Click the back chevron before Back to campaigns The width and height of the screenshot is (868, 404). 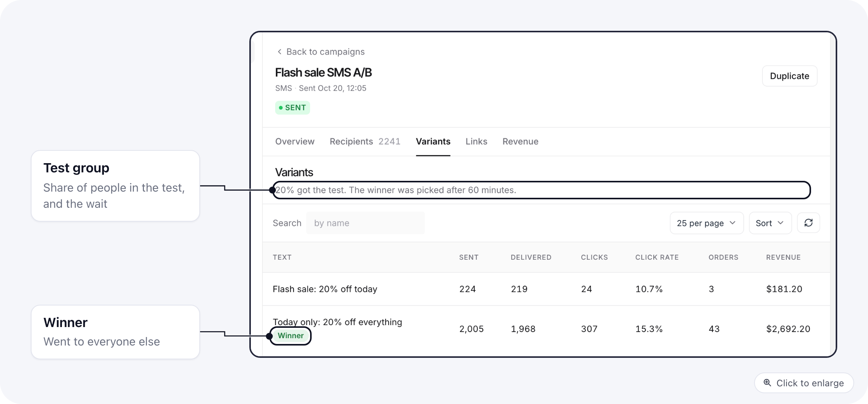click(x=279, y=52)
